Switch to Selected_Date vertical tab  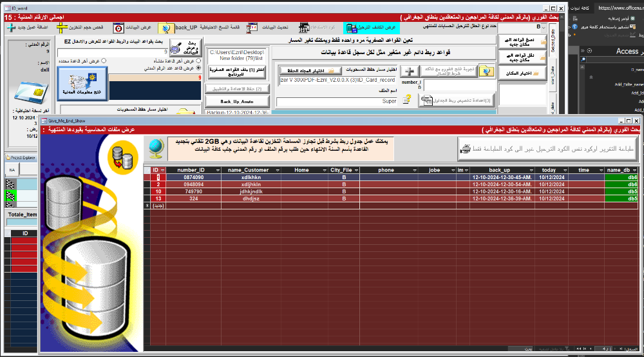553,41
